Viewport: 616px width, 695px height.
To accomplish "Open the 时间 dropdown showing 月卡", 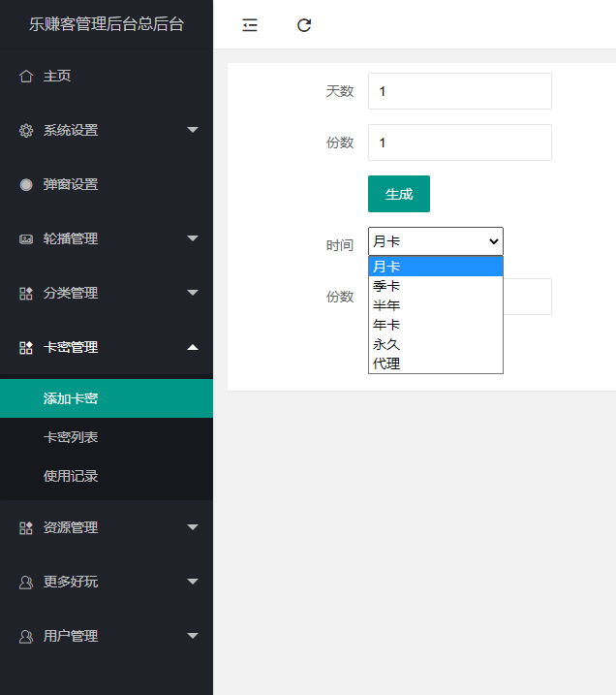I will (x=436, y=241).
